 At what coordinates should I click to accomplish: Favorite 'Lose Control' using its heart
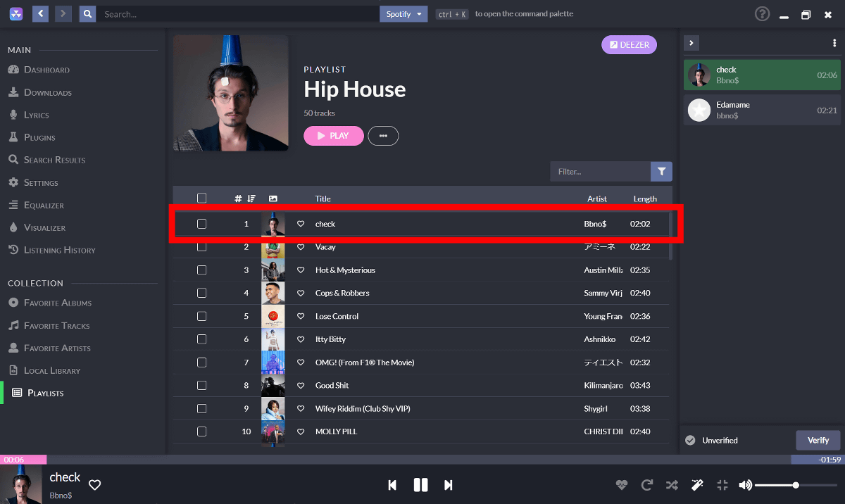tap(301, 316)
